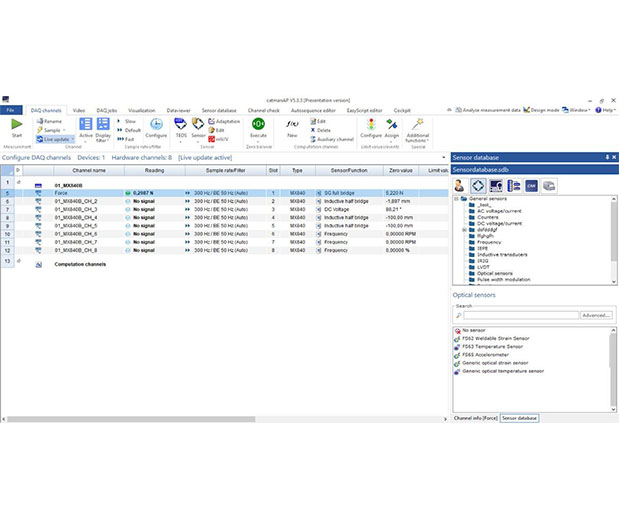Click the sensor Search input field

tap(520, 315)
